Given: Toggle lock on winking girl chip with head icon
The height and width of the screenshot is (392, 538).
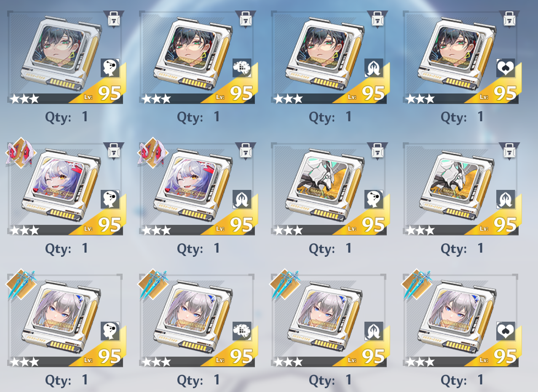Looking at the screenshot, I should pyautogui.click(x=113, y=151).
